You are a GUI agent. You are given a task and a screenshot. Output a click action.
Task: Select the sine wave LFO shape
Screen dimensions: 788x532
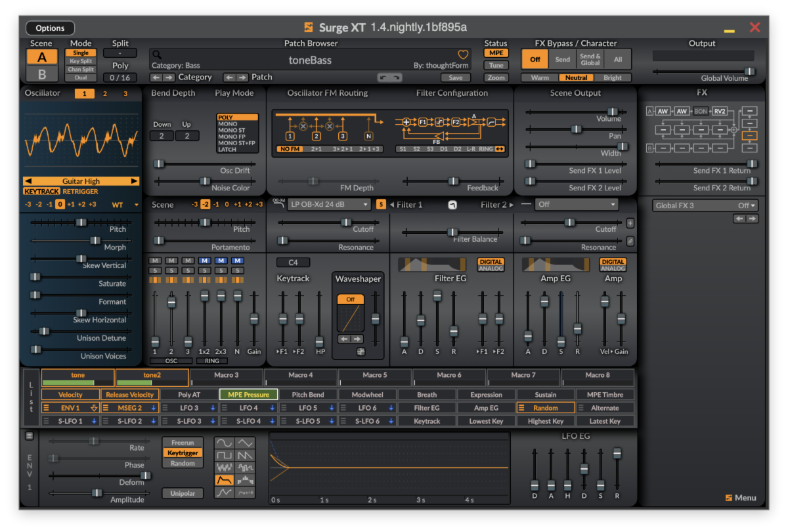coord(225,443)
